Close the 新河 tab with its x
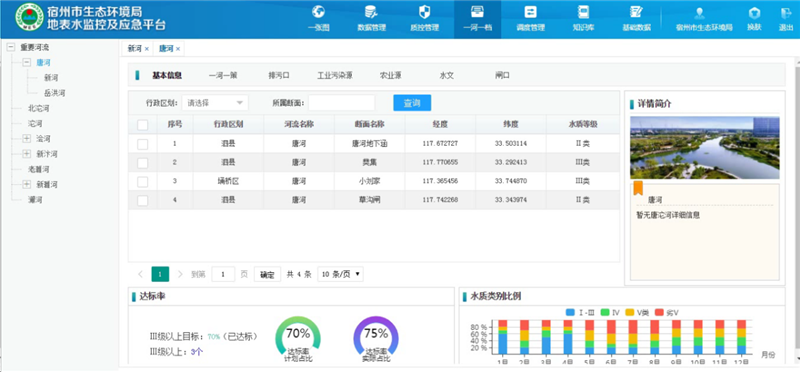Viewport: 800px width, 372px height. point(147,49)
